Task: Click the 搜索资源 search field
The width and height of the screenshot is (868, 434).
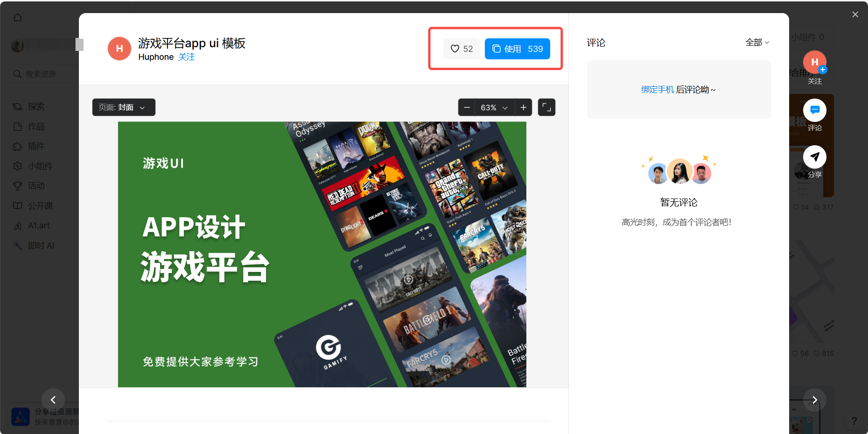Action: pos(43,74)
